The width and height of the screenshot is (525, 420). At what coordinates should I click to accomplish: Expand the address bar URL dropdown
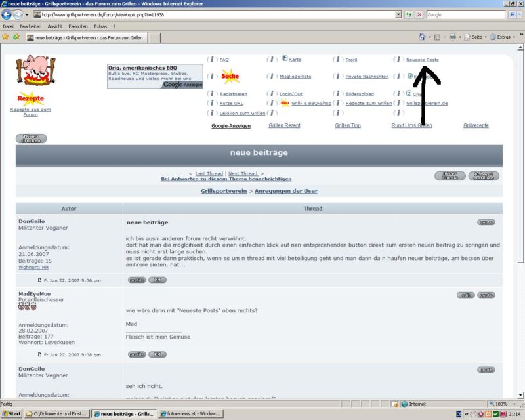click(398, 14)
